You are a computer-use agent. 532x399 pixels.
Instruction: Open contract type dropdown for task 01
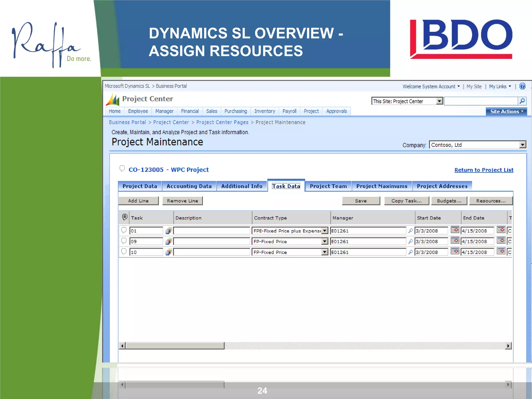[x=325, y=231]
